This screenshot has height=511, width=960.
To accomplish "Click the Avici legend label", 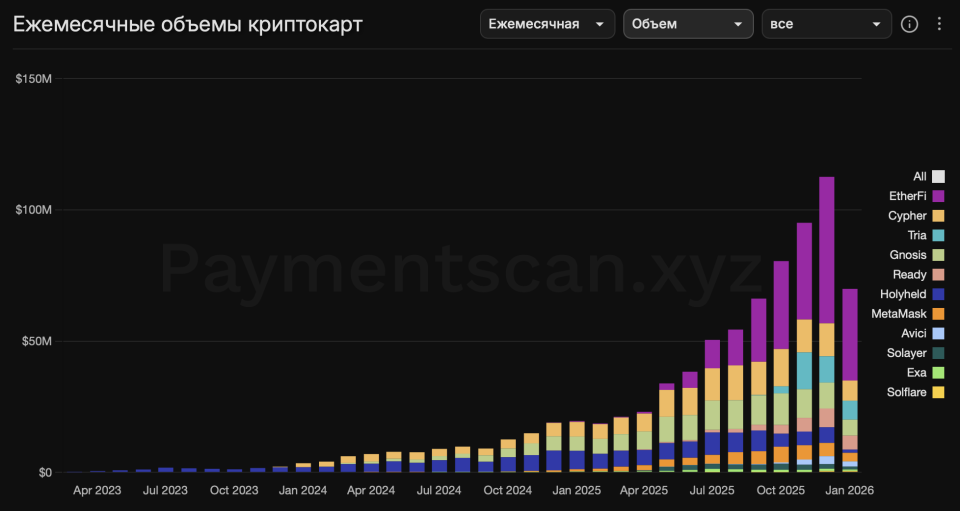I will [x=914, y=334].
